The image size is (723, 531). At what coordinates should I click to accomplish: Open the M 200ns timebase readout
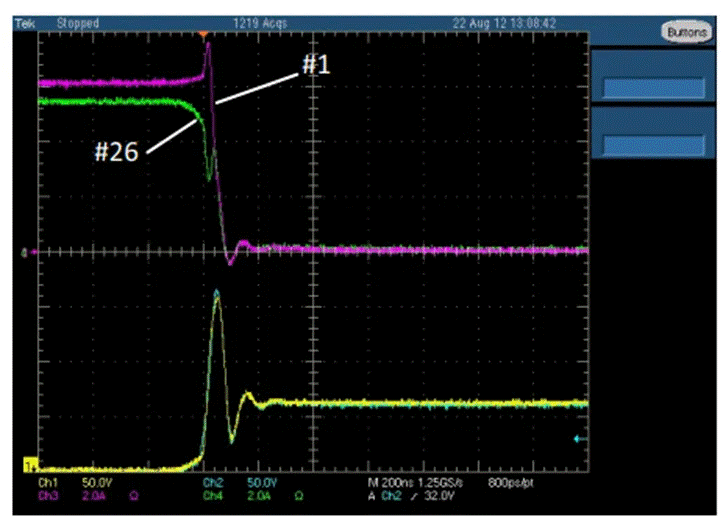(390, 483)
